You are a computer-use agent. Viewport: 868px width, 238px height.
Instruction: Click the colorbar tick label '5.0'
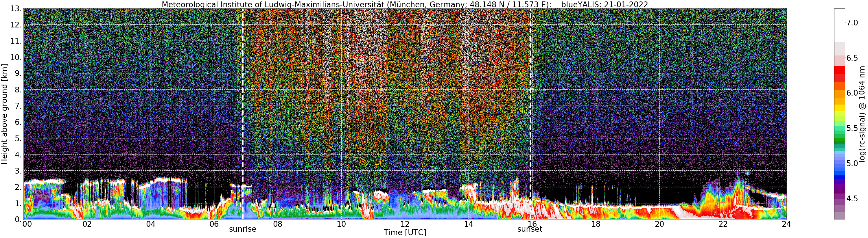[852, 163]
